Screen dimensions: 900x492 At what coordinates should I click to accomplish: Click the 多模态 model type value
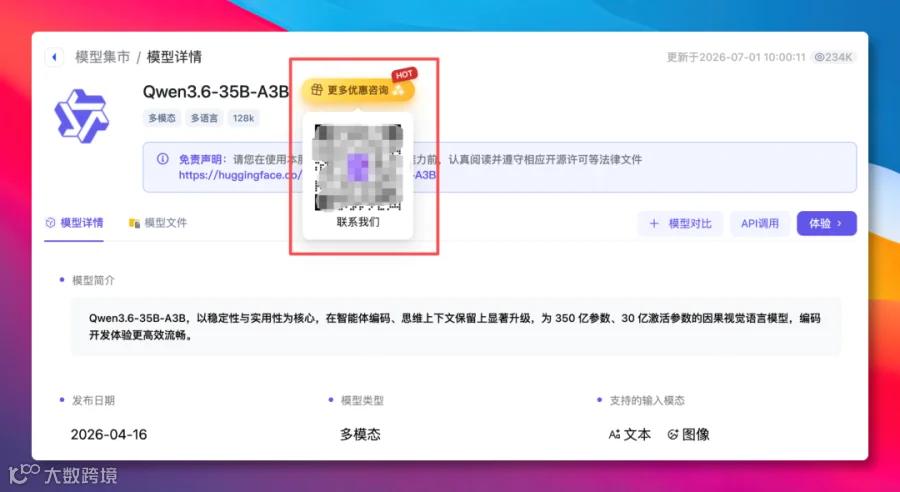(x=360, y=435)
